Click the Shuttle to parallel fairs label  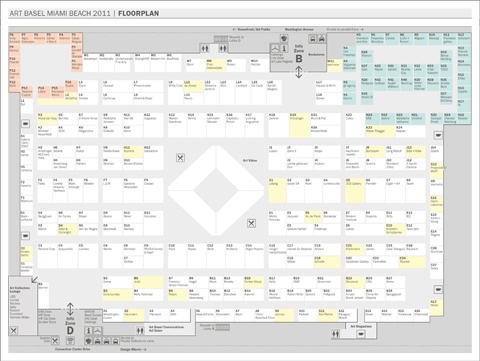[345, 29]
